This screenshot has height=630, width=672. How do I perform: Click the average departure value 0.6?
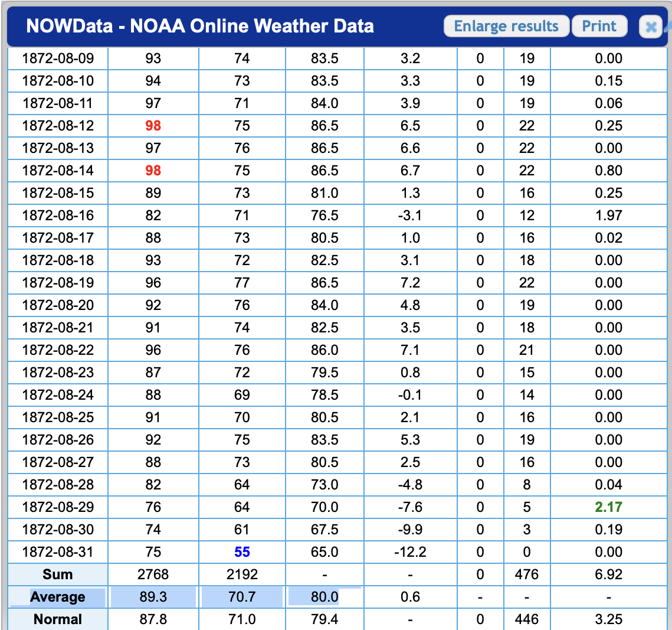(410, 596)
